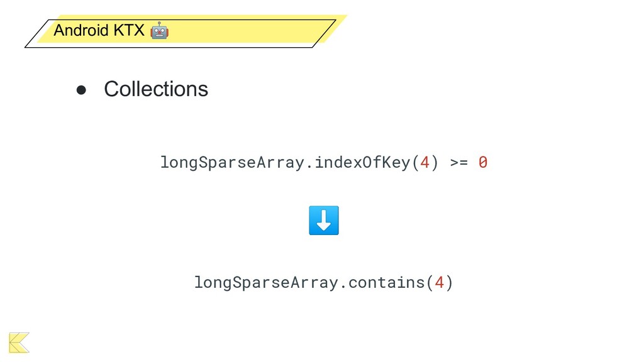Click the red 4 inside contains parentheses
Image resolution: width=644 pixels, height=362 pixels.
click(440, 282)
